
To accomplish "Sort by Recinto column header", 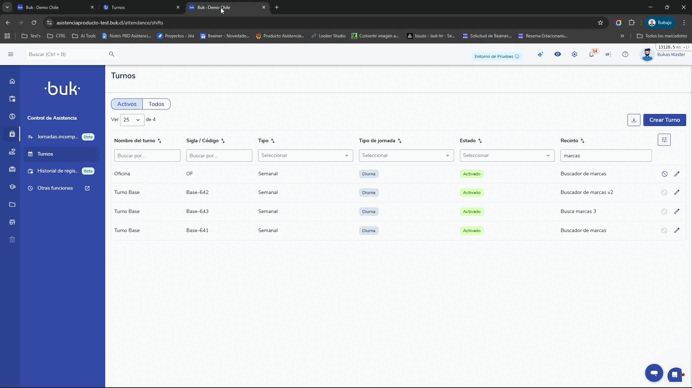I will click(x=572, y=140).
